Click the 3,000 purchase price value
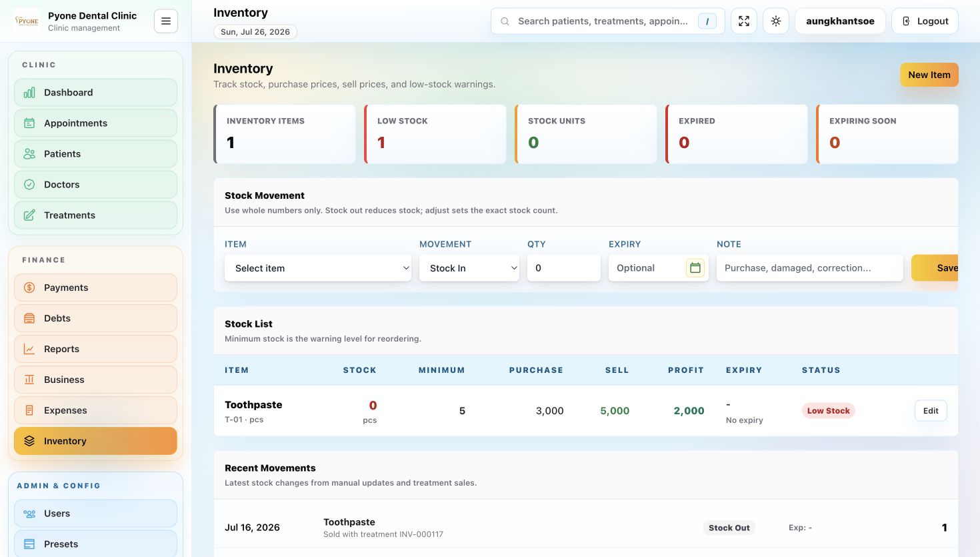This screenshot has height=557, width=980. pyautogui.click(x=550, y=411)
